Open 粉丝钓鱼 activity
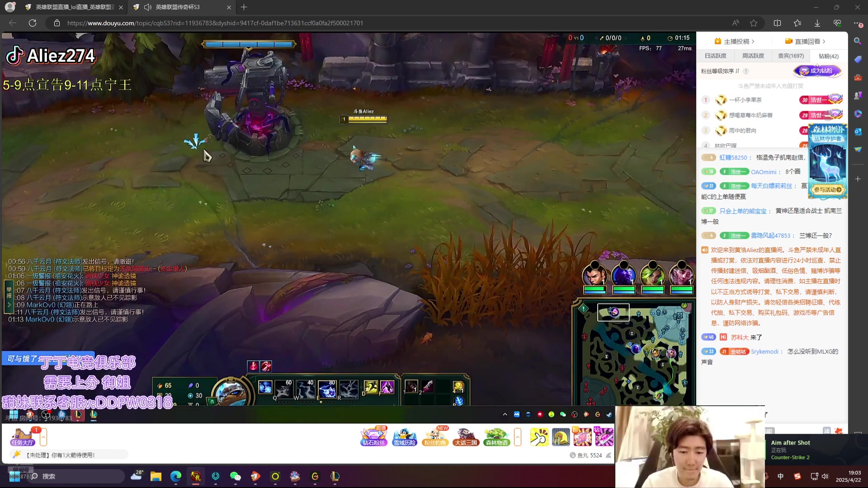 435,436
